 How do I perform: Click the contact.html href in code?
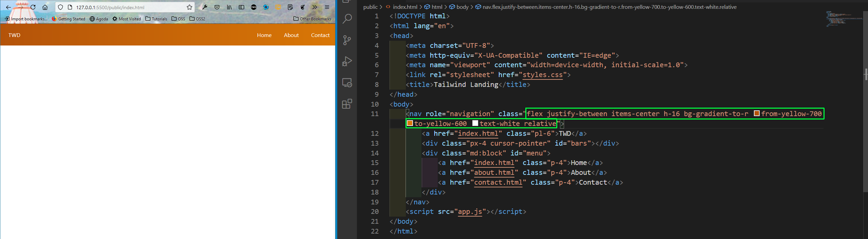click(498, 182)
